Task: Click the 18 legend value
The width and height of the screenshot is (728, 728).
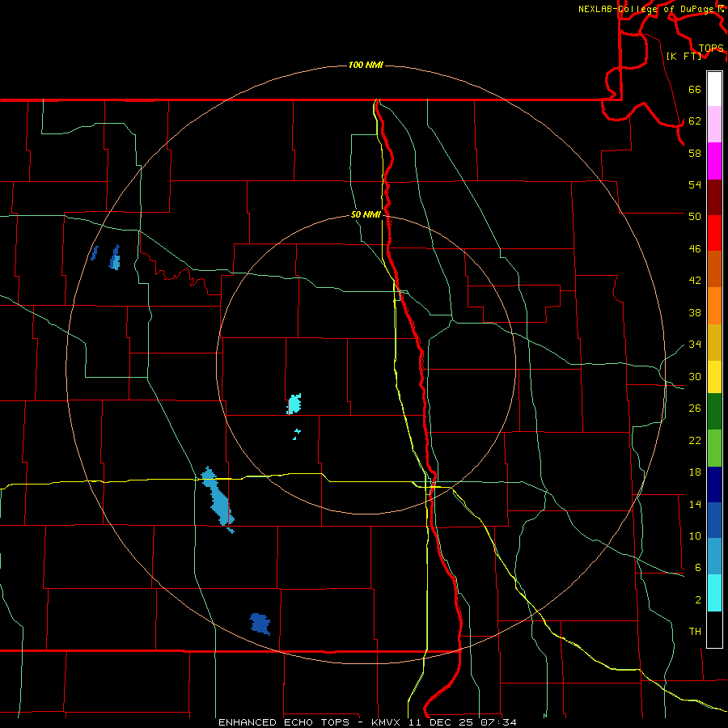Action: (x=695, y=472)
